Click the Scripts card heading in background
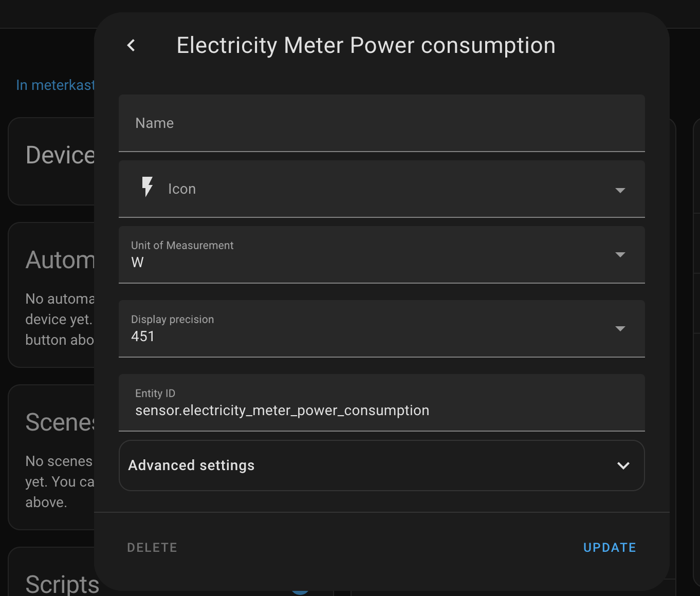This screenshot has width=700, height=596. (x=62, y=584)
